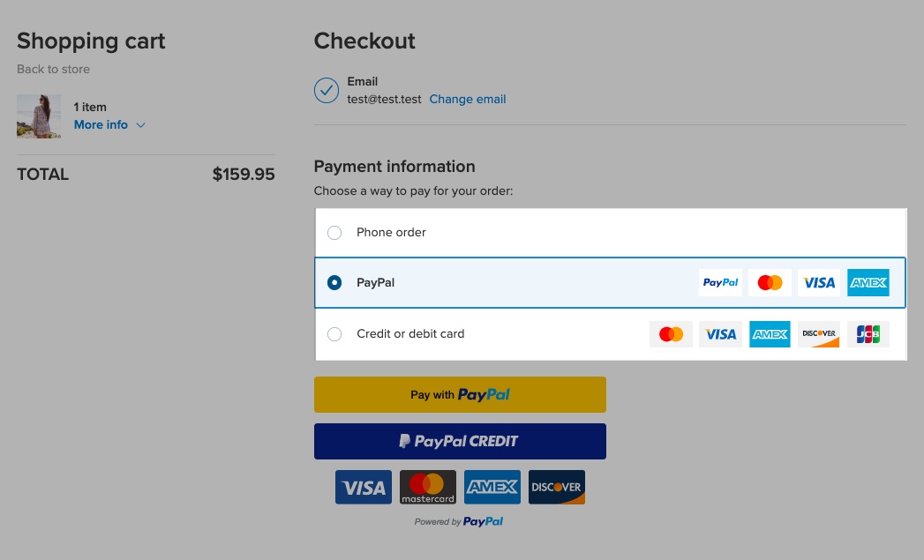The height and width of the screenshot is (560, 924).
Task: Click the Discover icon on credit card row
Action: [819, 334]
